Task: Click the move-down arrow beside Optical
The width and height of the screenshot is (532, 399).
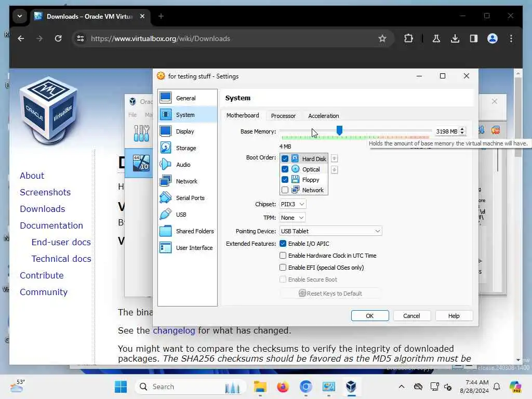Action: pos(334,170)
